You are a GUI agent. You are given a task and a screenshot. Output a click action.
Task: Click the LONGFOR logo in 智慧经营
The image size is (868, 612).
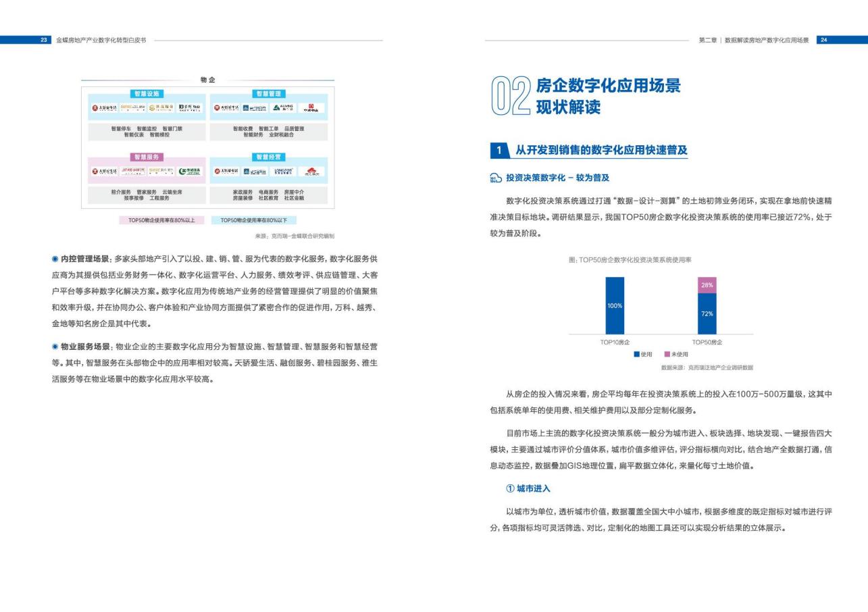point(283,171)
